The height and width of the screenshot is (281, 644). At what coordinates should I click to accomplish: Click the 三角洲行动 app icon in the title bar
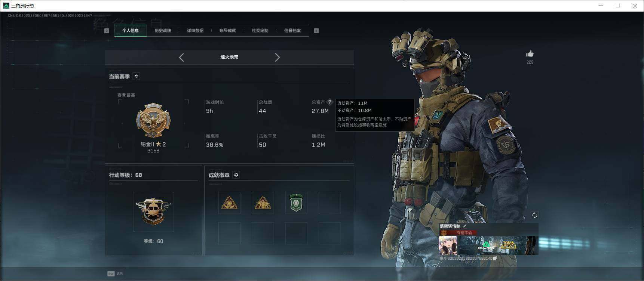(6, 6)
